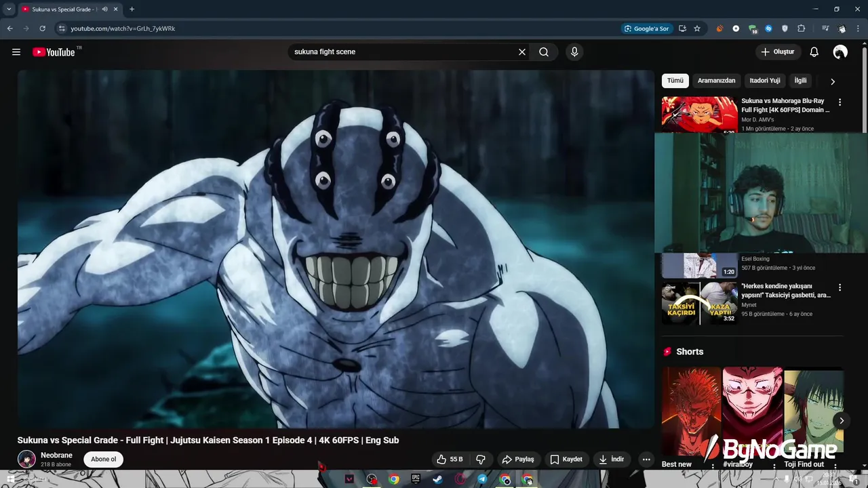Start voice search with microphone

574,52
